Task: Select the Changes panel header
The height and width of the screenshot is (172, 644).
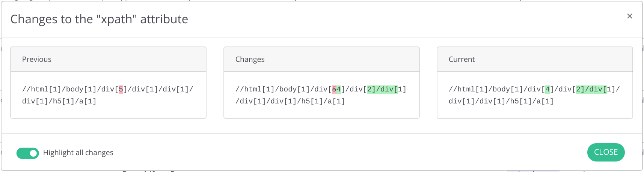Action: tap(321, 59)
